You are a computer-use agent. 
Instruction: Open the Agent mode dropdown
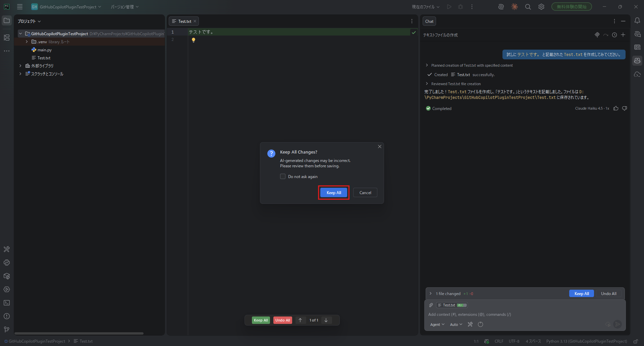point(437,325)
